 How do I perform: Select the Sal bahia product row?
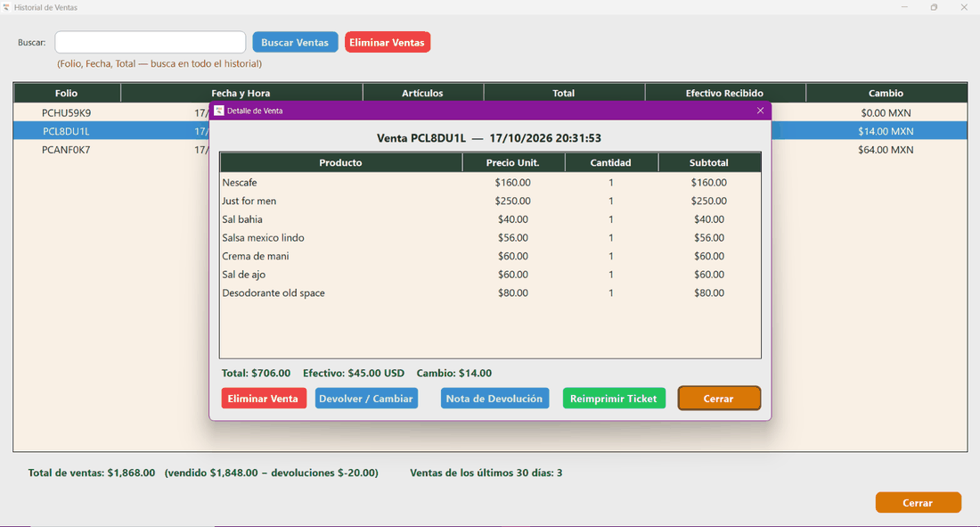coord(491,219)
